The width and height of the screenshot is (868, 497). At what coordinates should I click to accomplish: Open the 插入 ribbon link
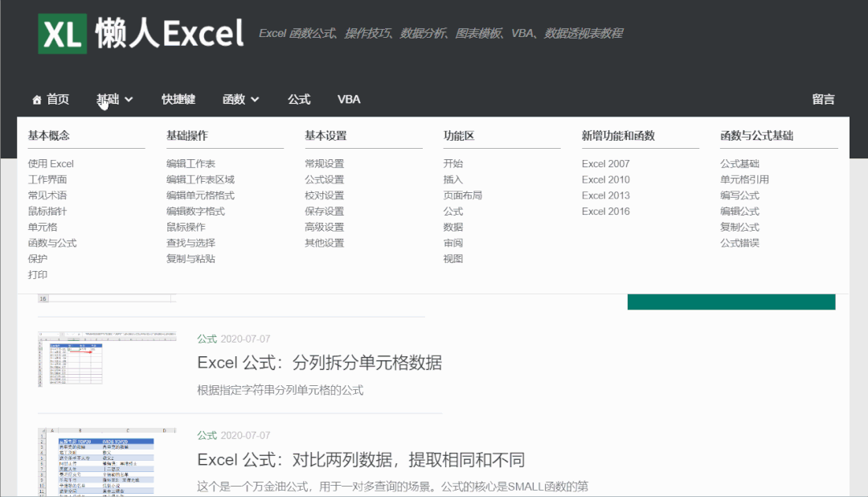pyautogui.click(x=452, y=179)
